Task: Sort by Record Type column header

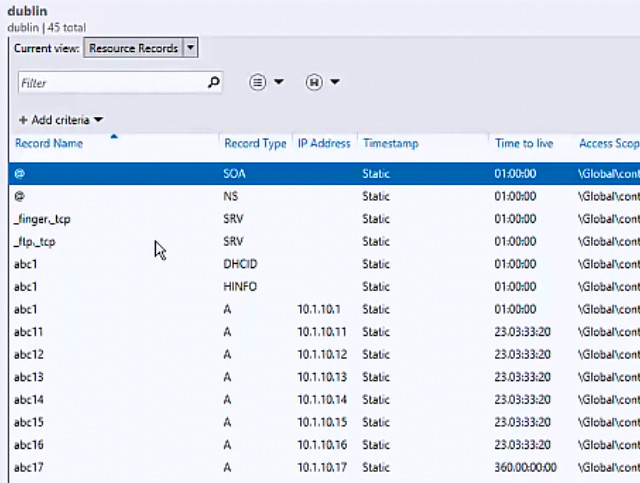Action: click(x=255, y=143)
